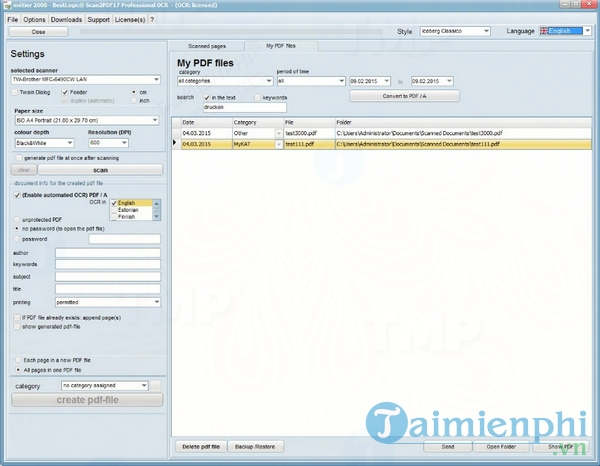
Task: Open the Paper size dropdown
Action: point(86,120)
